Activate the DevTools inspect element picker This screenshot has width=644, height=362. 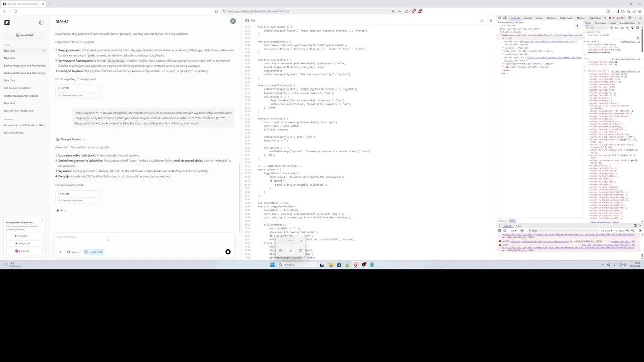pos(500,18)
